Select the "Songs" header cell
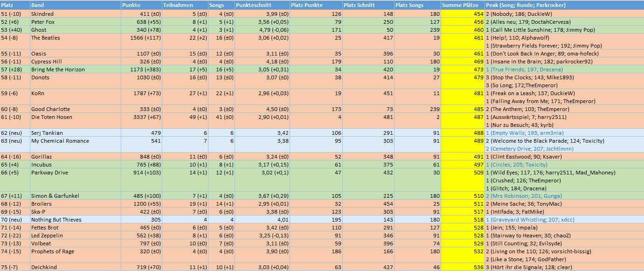The height and width of the screenshot is (271, 644). click(222, 5)
